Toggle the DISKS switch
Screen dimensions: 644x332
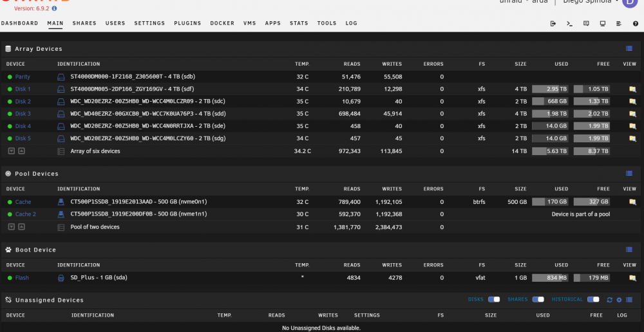494,300
